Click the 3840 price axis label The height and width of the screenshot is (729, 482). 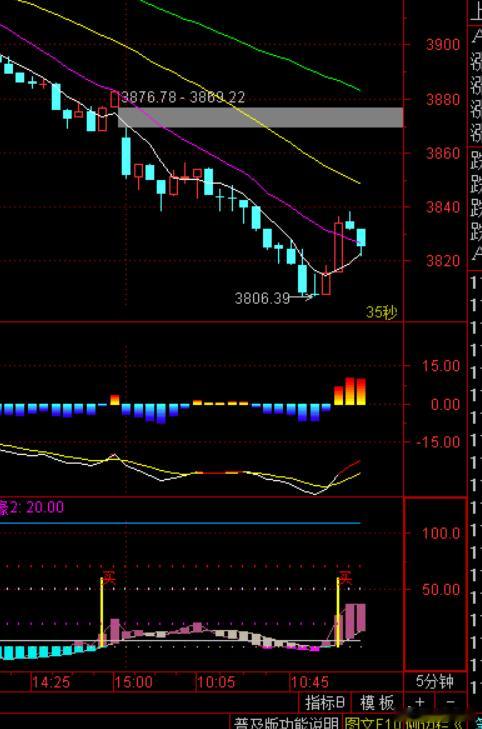click(x=443, y=206)
